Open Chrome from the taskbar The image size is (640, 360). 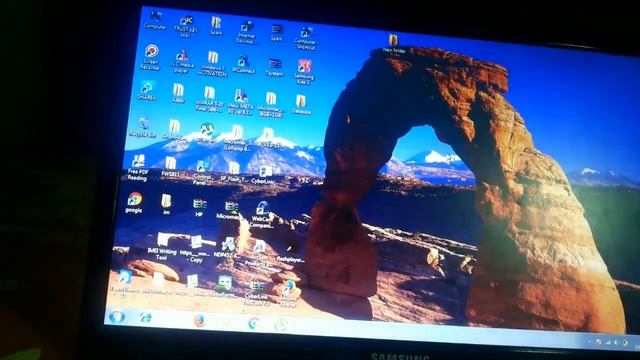click(253, 324)
